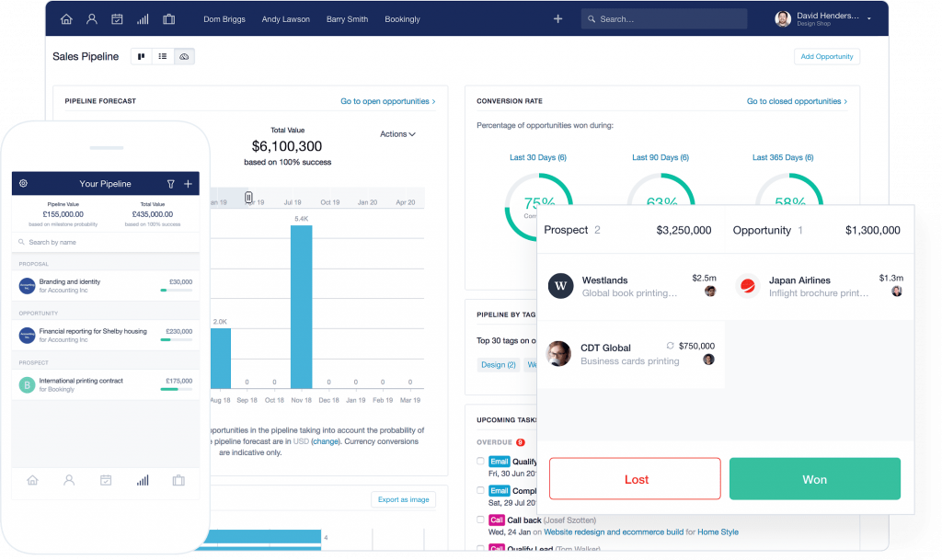Open the Dom Briggs menu item
942x560 pixels.
point(224,18)
